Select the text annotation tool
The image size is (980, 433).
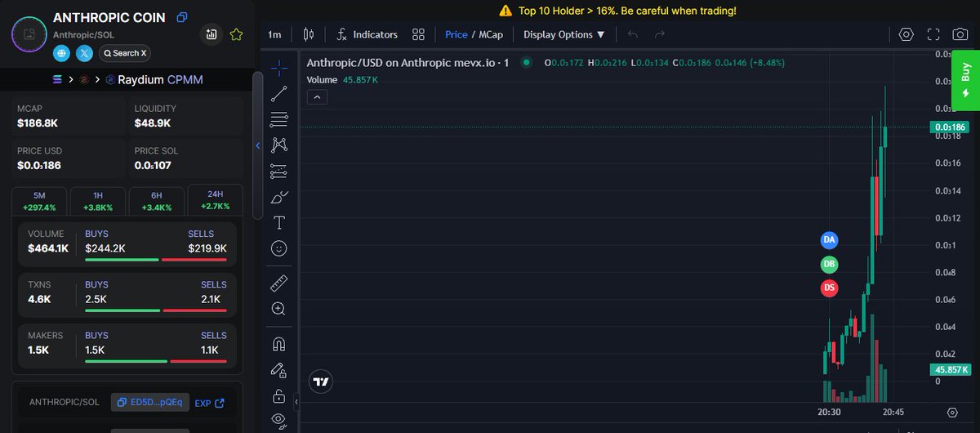(x=279, y=222)
